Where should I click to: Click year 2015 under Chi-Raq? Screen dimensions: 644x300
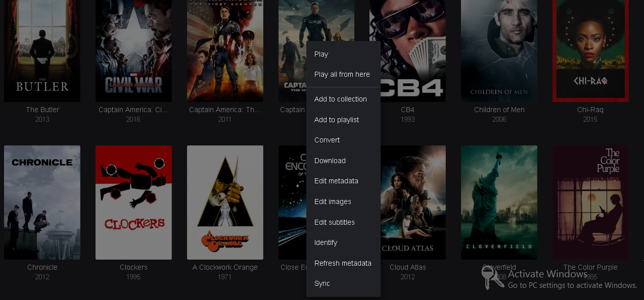[590, 119]
